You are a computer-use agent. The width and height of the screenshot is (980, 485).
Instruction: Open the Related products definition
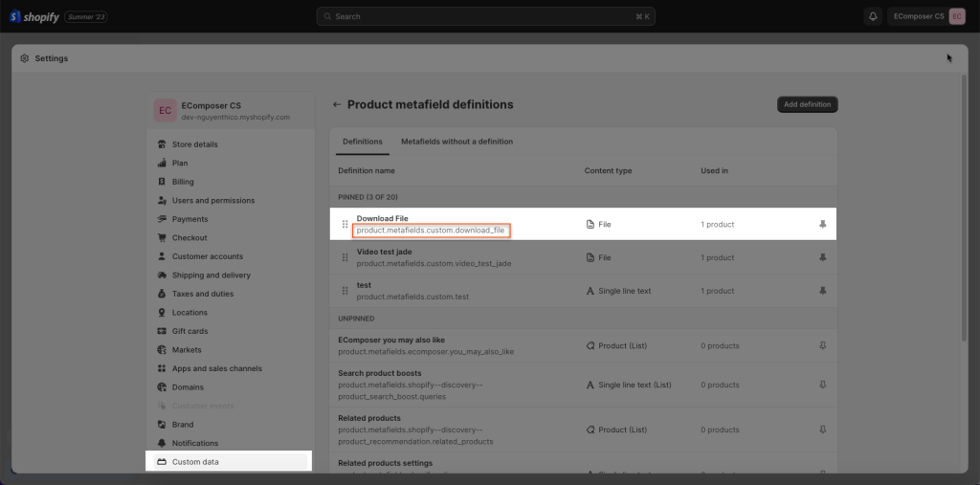coord(369,417)
